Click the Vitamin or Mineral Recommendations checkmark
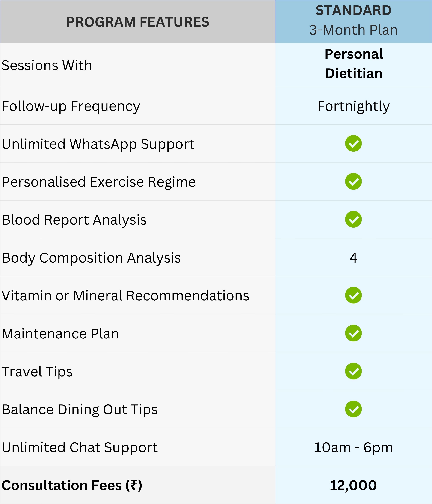The image size is (432, 504). pyautogui.click(x=353, y=295)
